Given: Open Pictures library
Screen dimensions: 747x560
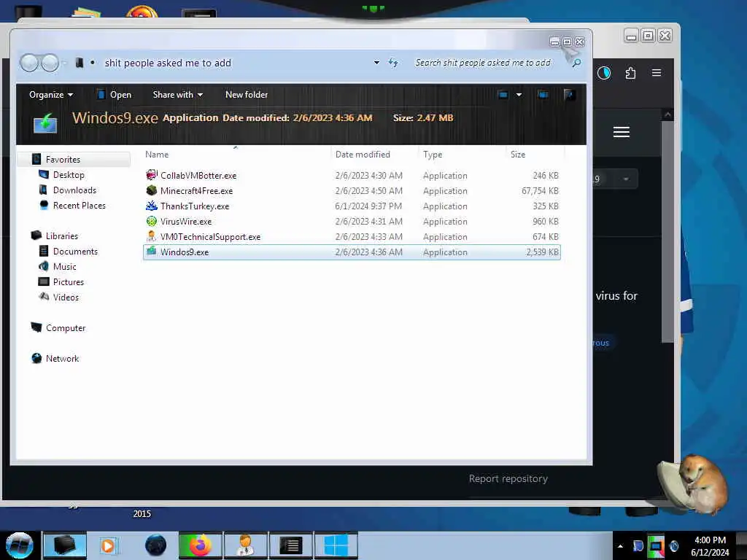Looking at the screenshot, I should (69, 282).
